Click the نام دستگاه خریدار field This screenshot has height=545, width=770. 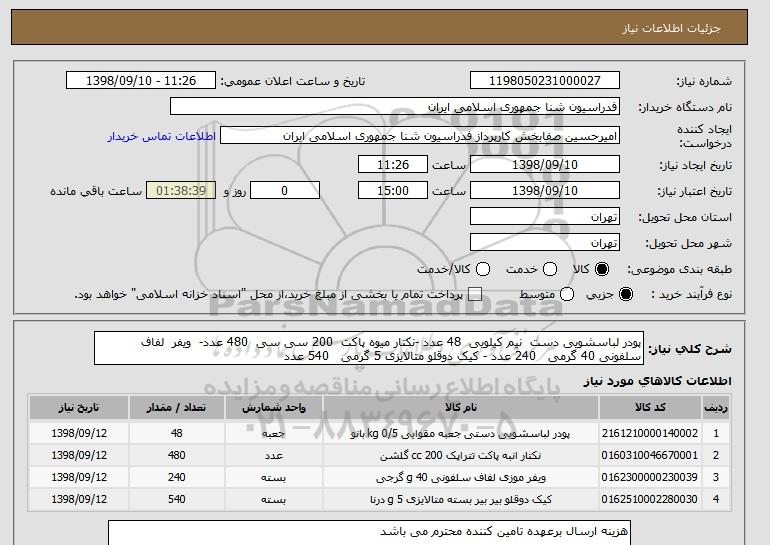(x=395, y=107)
